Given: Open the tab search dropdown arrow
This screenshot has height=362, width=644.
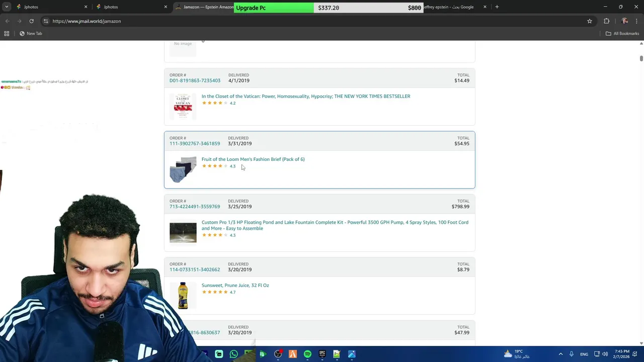Looking at the screenshot, I should coord(7,7).
